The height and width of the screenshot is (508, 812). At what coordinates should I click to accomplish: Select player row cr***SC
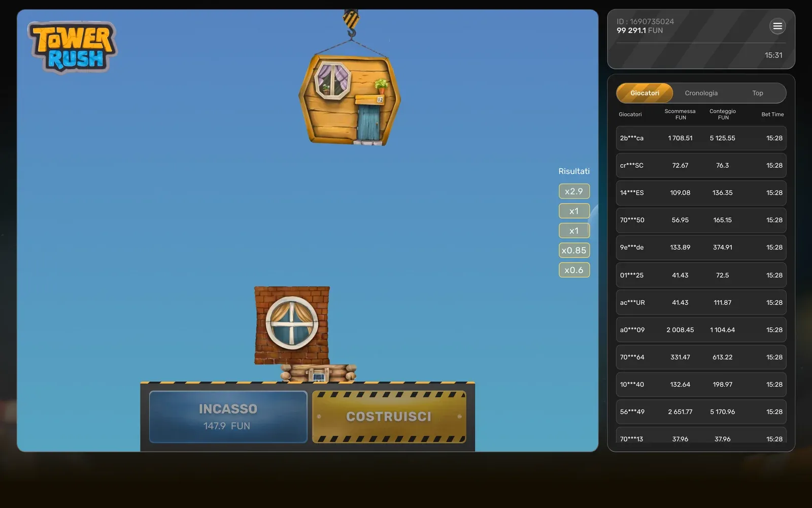[x=701, y=166]
